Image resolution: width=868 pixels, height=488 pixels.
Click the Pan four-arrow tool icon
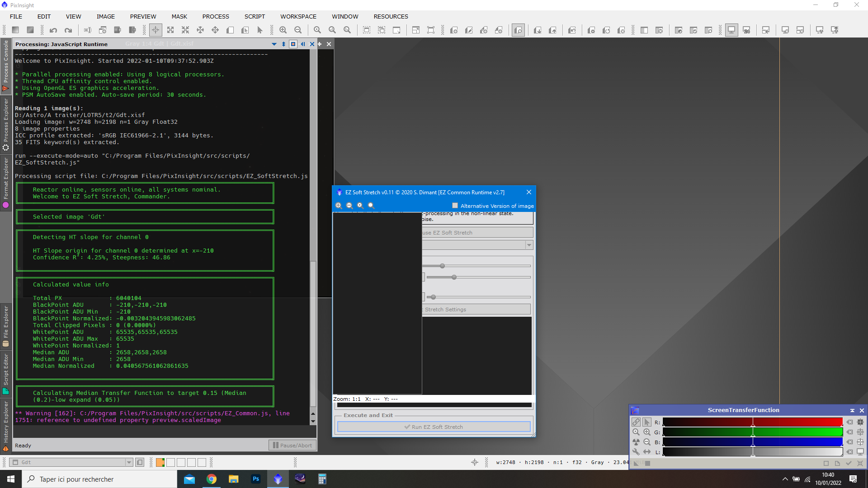coord(215,30)
